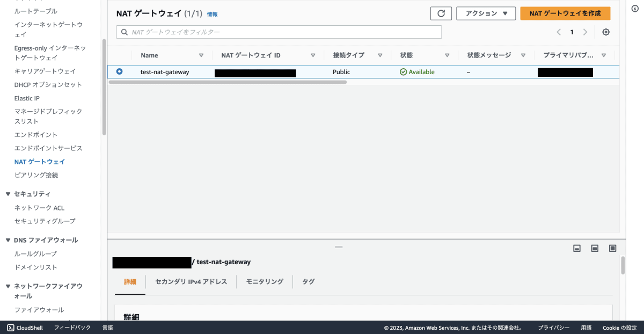
Task: Sort by Name column arrow
Action: [x=201, y=55]
